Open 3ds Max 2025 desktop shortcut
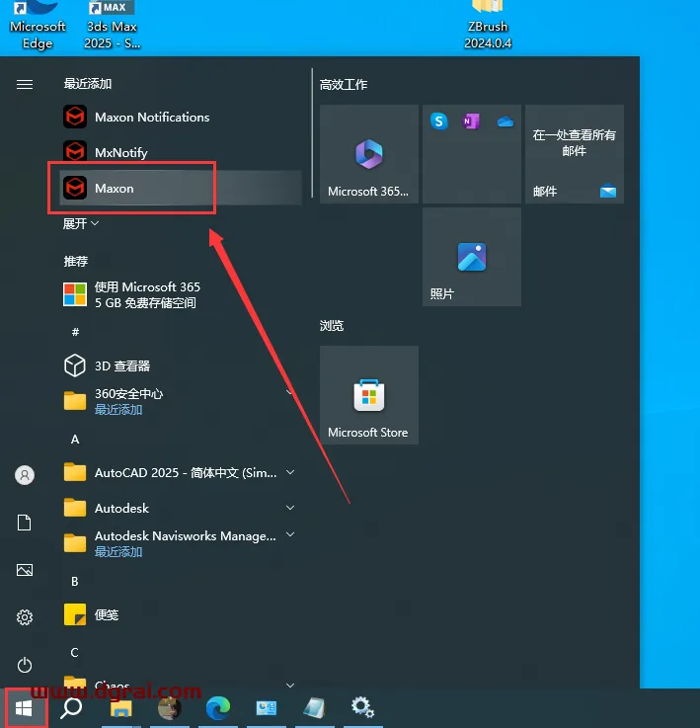The width and height of the screenshot is (700, 728). click(x=112, y=25)
